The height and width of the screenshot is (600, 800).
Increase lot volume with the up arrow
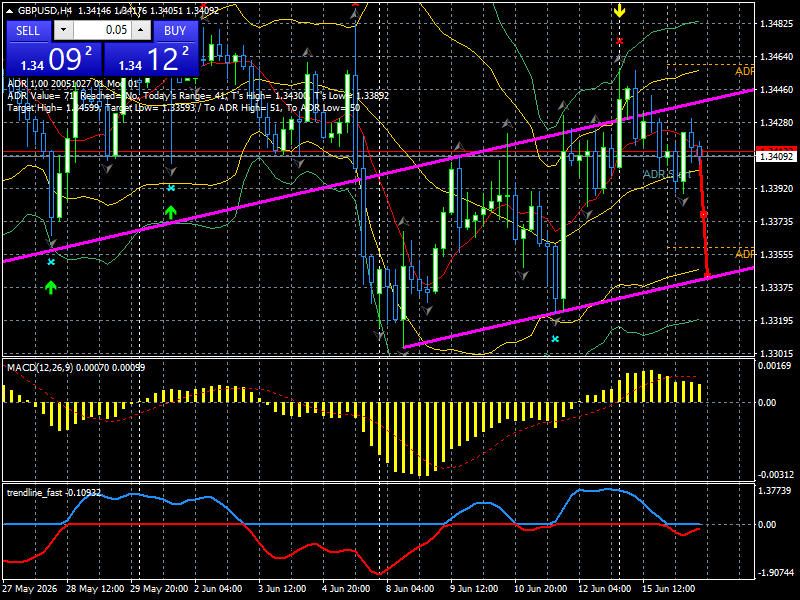pyautogui.click(x=141, y=30)
